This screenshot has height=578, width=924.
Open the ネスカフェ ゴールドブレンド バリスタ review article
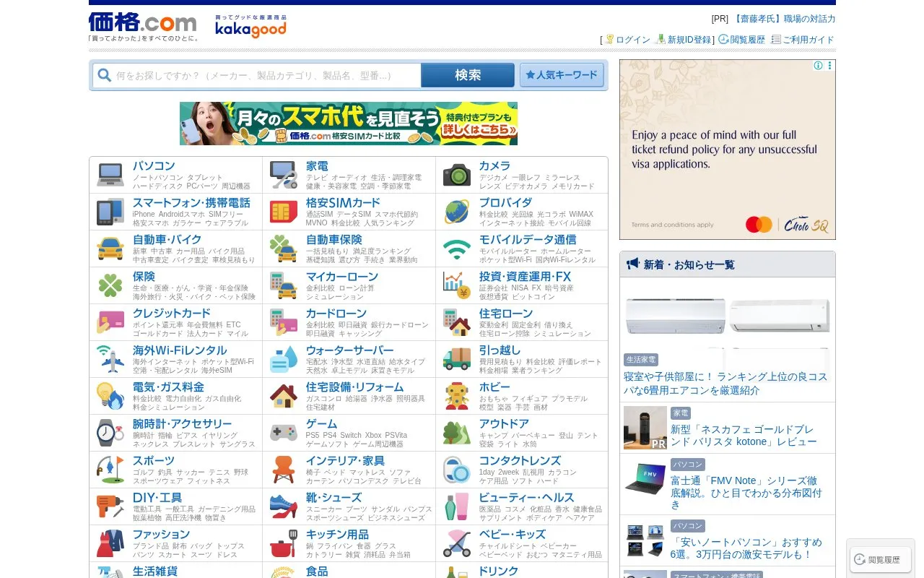pos(744,435)
